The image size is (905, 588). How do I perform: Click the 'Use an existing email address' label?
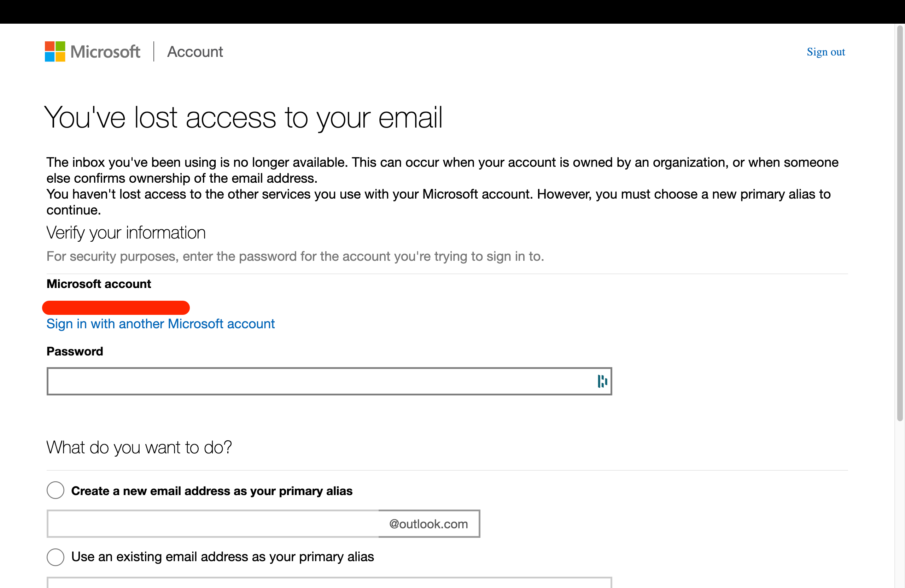click(222, 557)
